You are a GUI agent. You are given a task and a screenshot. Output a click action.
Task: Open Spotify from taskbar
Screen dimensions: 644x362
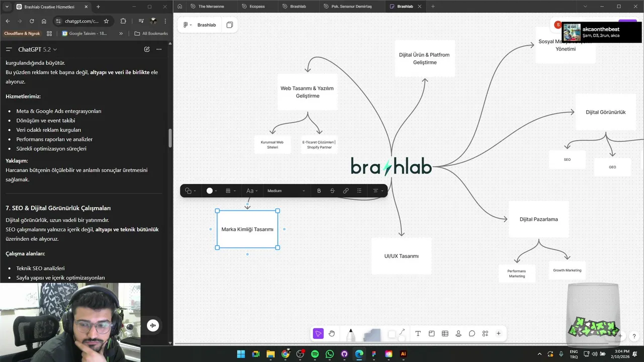[315, 354]
